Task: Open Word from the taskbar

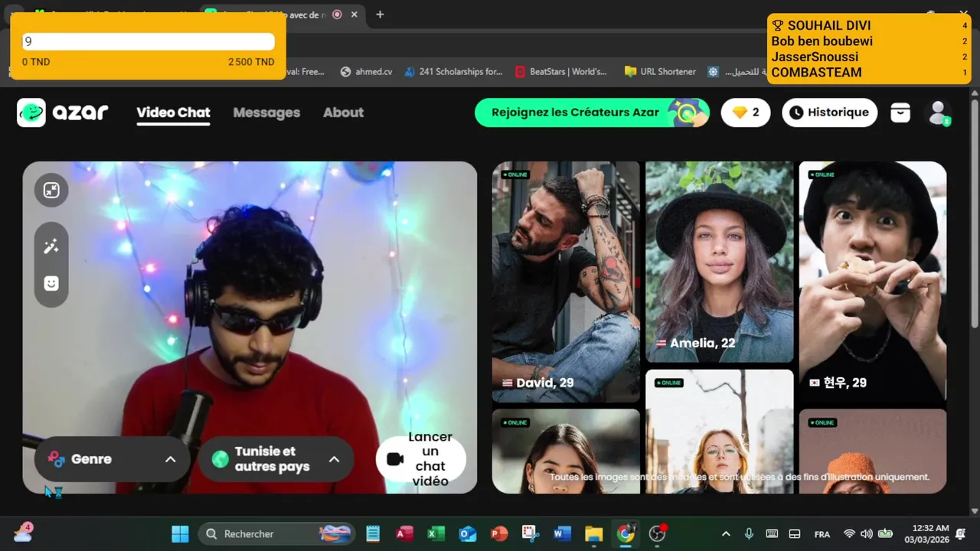Action: tap(562, 533)
